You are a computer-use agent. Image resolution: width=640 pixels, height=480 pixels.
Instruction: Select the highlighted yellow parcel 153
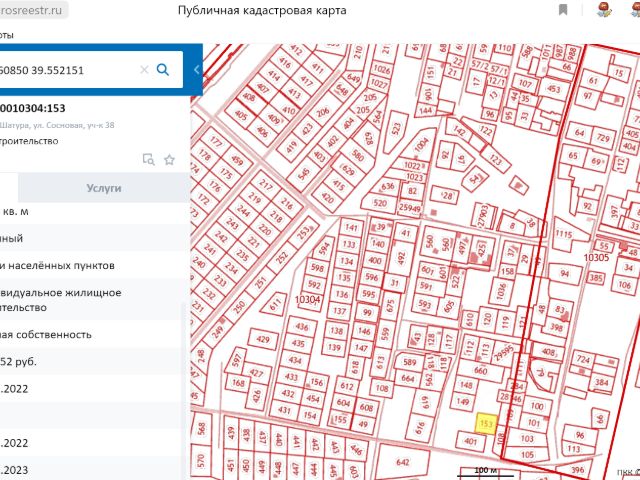(486, 424)
